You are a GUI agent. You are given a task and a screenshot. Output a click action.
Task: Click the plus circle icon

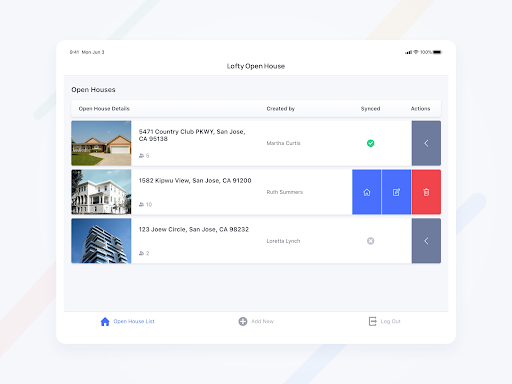(x=243, y=321)
